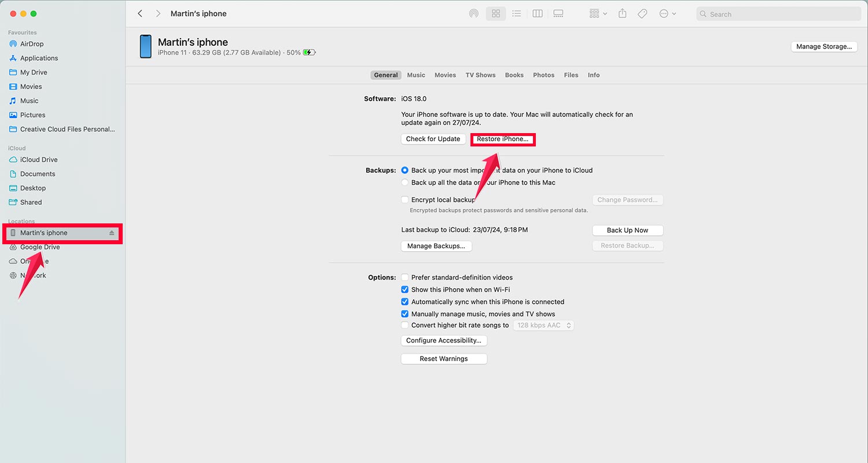This screenshot has height=463, width=868.
Task: Click the Restore iPhone button
Action: click(502, 139)
